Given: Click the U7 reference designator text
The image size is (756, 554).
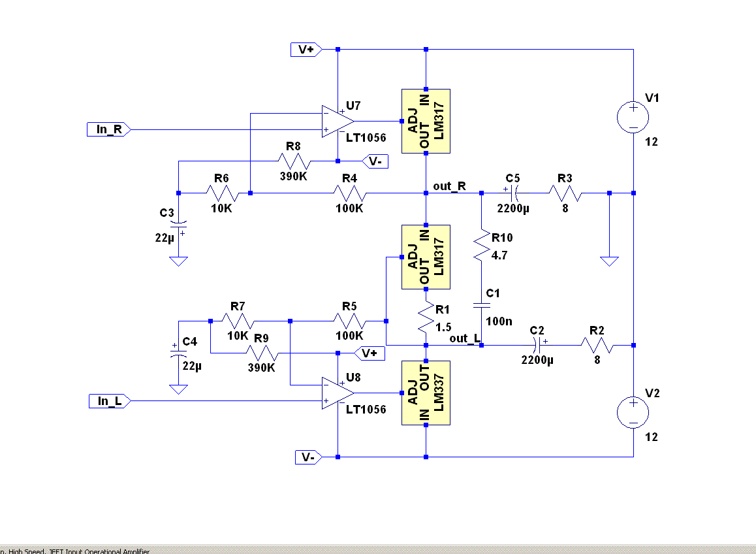Looking at the screenshot, I should pyautogui.click(x=353, y=106).
